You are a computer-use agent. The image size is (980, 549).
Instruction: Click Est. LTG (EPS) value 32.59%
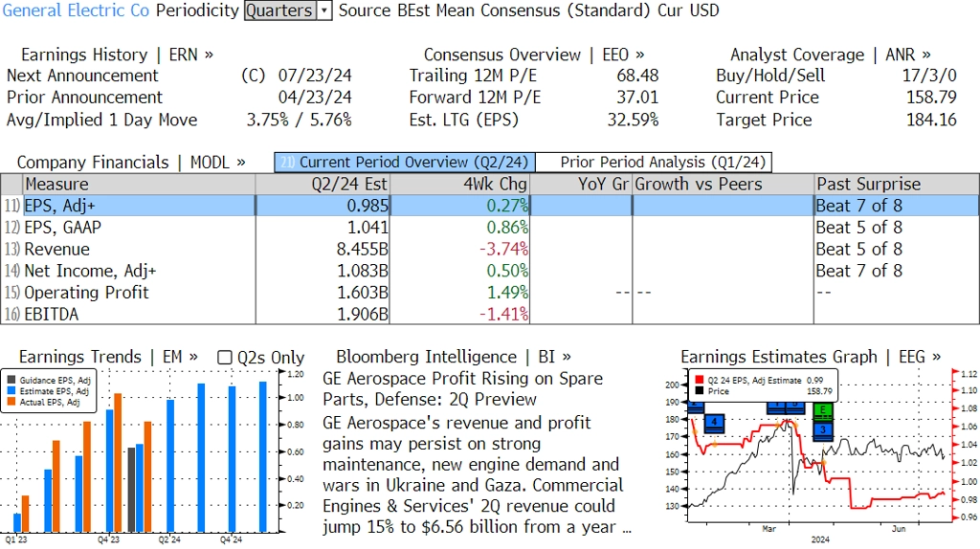pyautogui.click(x=633, y=120)
